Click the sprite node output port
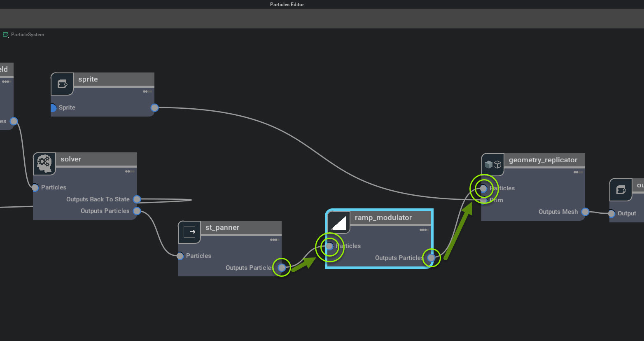 [x=154, y=108]
